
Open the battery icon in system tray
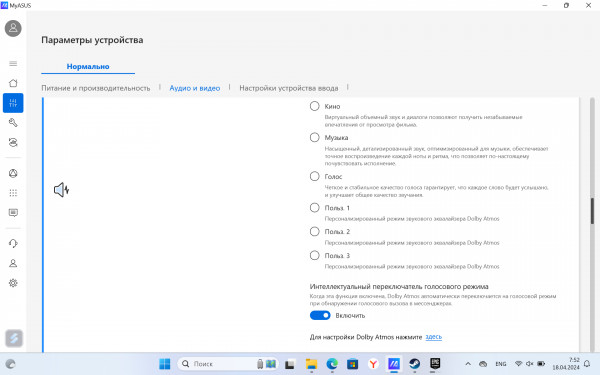[x=541, y=364]
